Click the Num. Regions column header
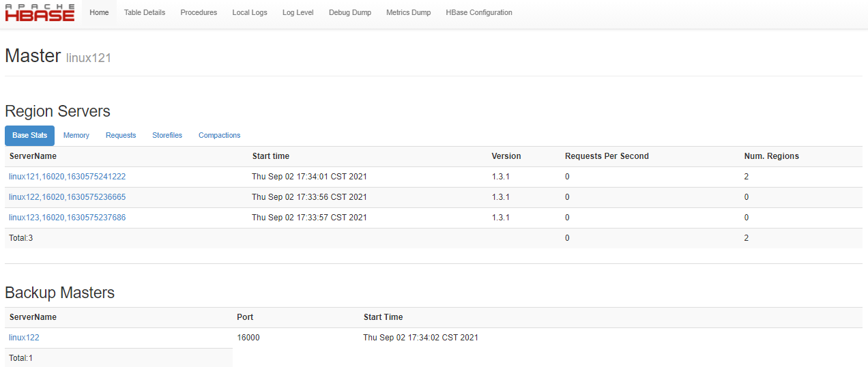This screenshot has height=367, width=868. (x=771, y=156)
